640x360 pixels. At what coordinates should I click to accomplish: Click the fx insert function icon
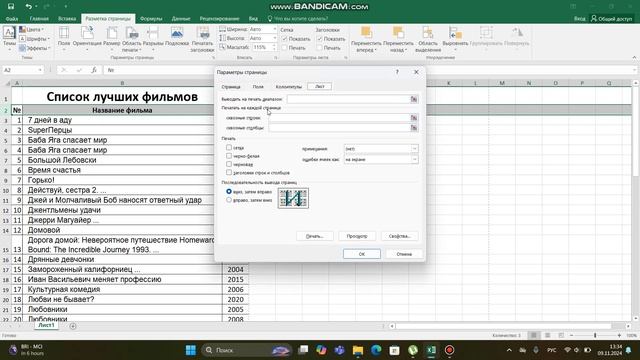(x=94, y=70)
